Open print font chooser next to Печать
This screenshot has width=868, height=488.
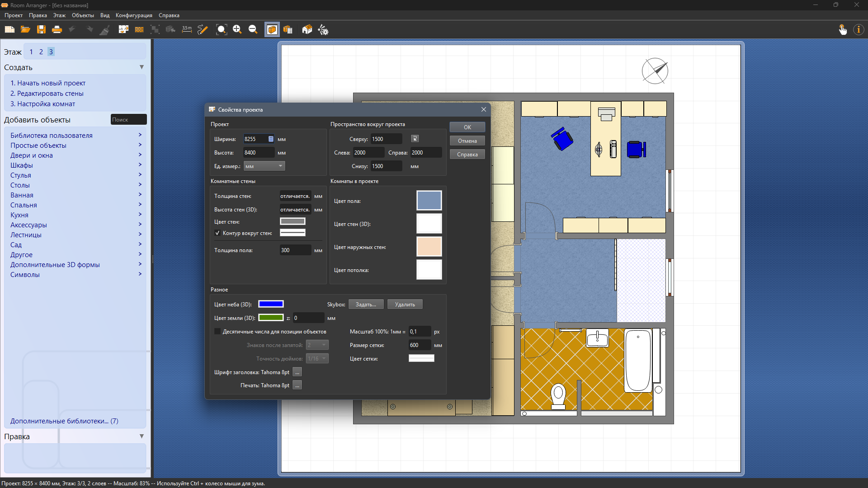(x=297, y=385)
